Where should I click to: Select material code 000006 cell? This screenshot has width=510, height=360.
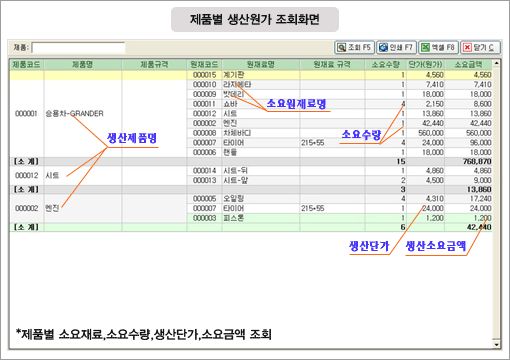[x=205, y=152]
